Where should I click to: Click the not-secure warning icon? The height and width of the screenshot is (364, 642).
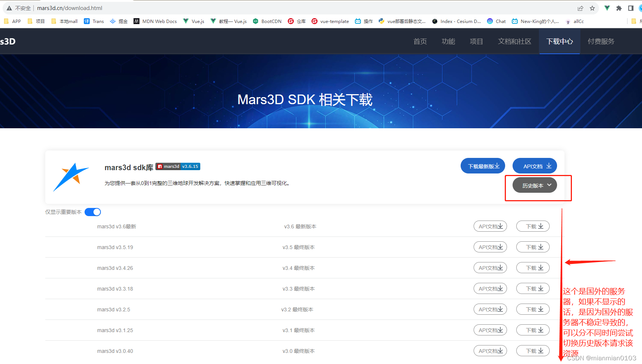[x=9, y=8]
